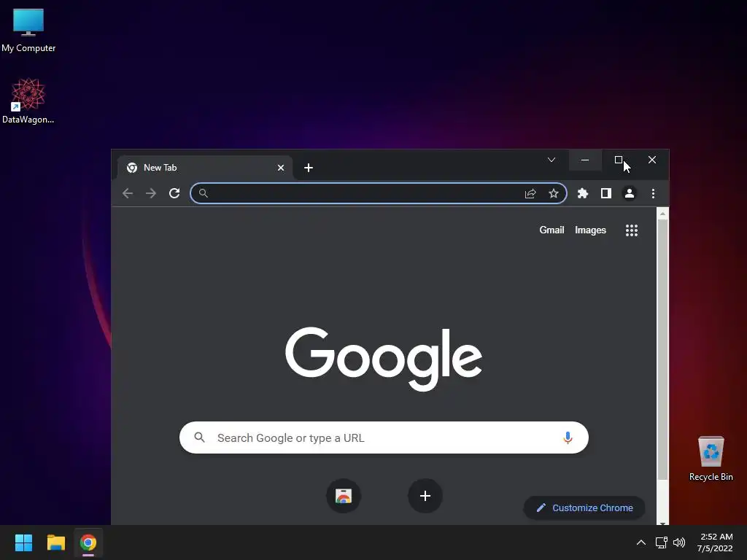Bookmark this tab with the star icon

point(553,193)
